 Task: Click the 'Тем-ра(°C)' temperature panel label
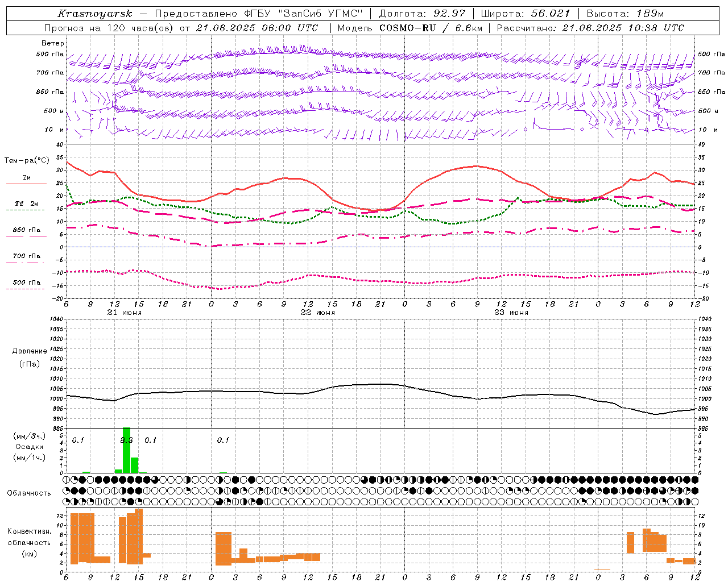27,161
